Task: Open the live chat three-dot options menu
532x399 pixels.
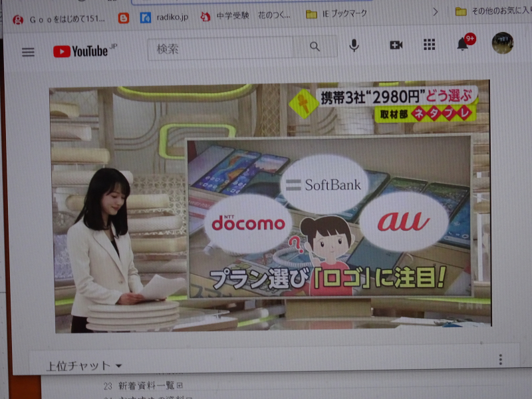Action: pos(501,360)
